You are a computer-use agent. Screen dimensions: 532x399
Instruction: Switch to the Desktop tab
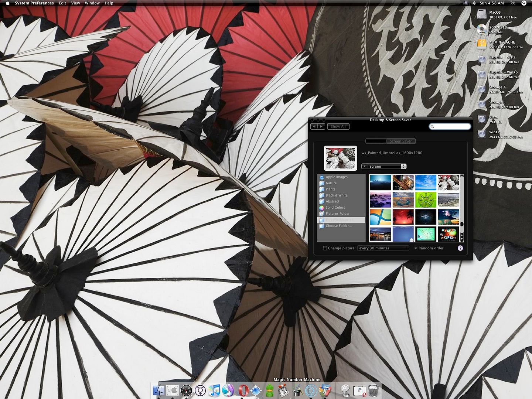376,141
